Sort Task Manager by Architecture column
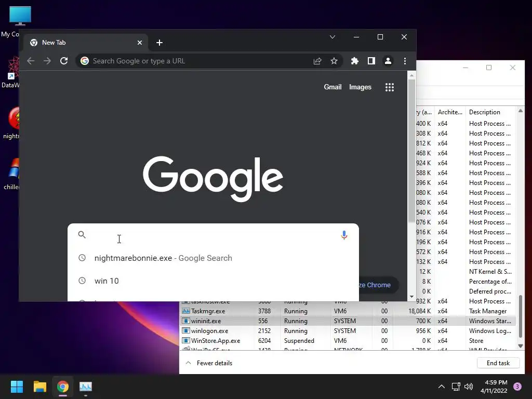532x399 pixels. click(x=450, y=112)
